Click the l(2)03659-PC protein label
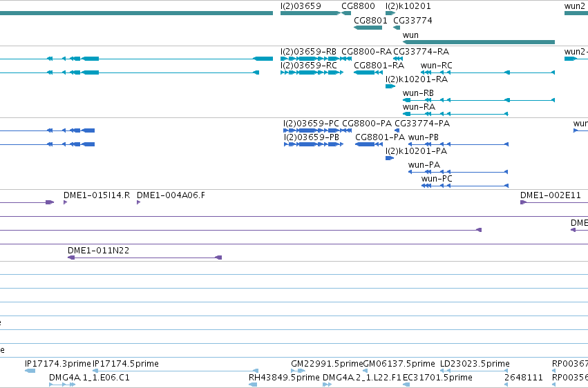Screen dimensions: 588x388 coord(311,124)
